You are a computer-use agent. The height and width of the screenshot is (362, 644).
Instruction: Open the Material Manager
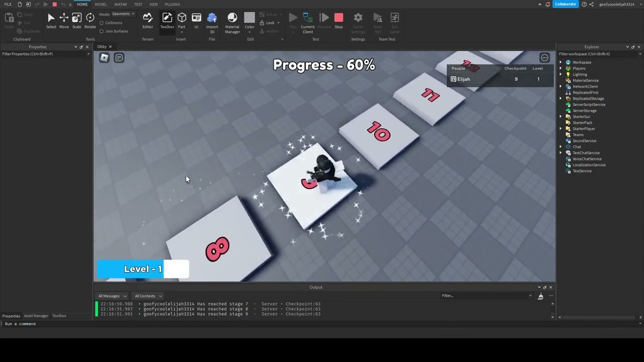[x=232, y=23]
